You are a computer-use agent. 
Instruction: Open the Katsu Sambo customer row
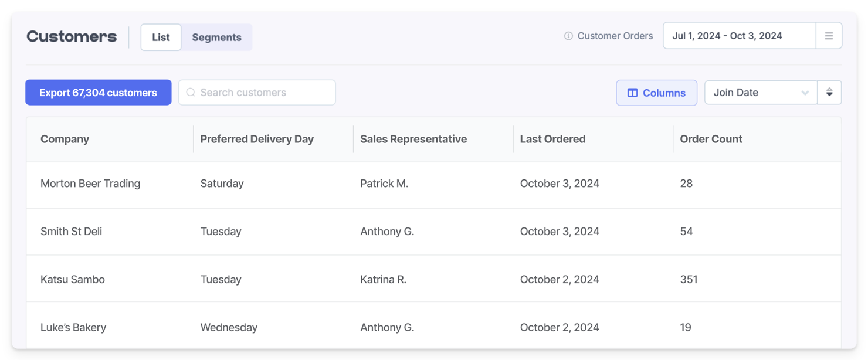72,279
